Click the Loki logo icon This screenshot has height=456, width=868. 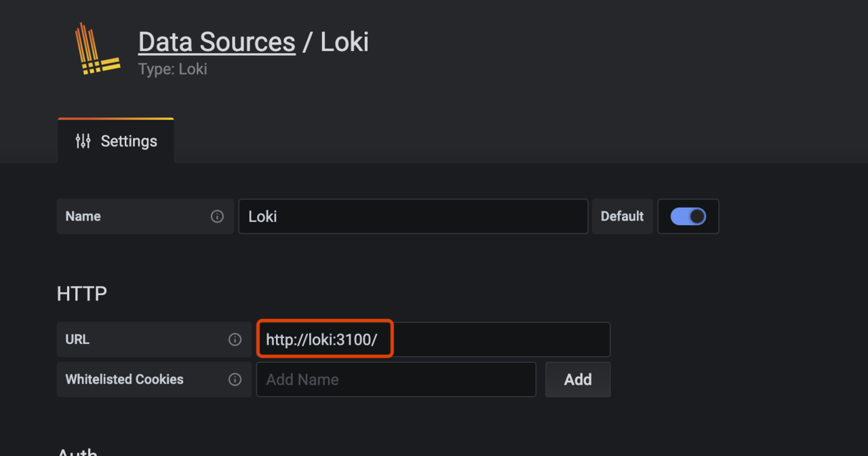97,48
